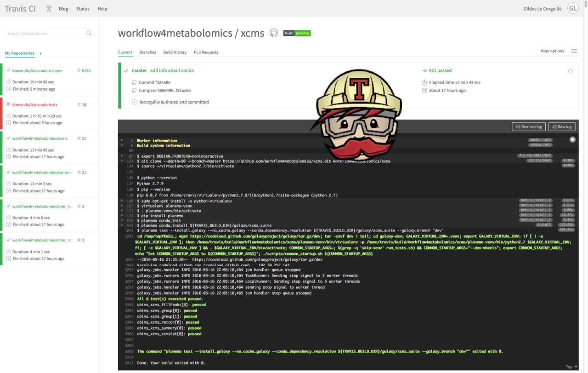Open the Blog menu item
Screen dimensions: 588x373
point(63,9)
